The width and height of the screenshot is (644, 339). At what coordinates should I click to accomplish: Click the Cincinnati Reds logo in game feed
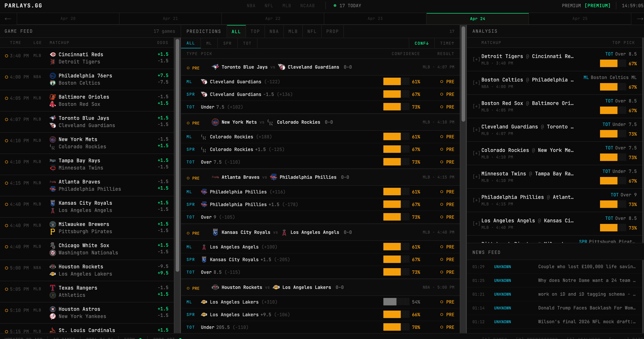[53, 55]
